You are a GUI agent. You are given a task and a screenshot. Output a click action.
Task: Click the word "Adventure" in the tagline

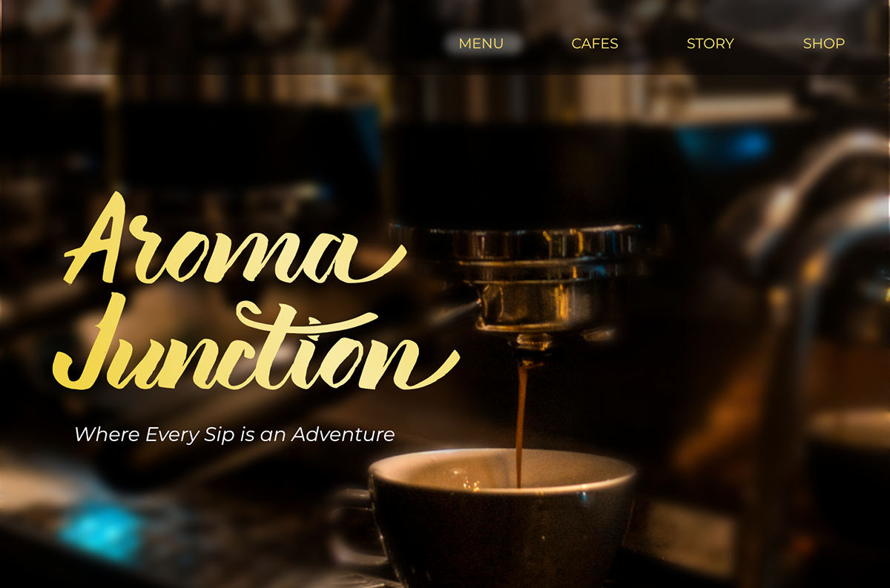click(x=343, y=434)
